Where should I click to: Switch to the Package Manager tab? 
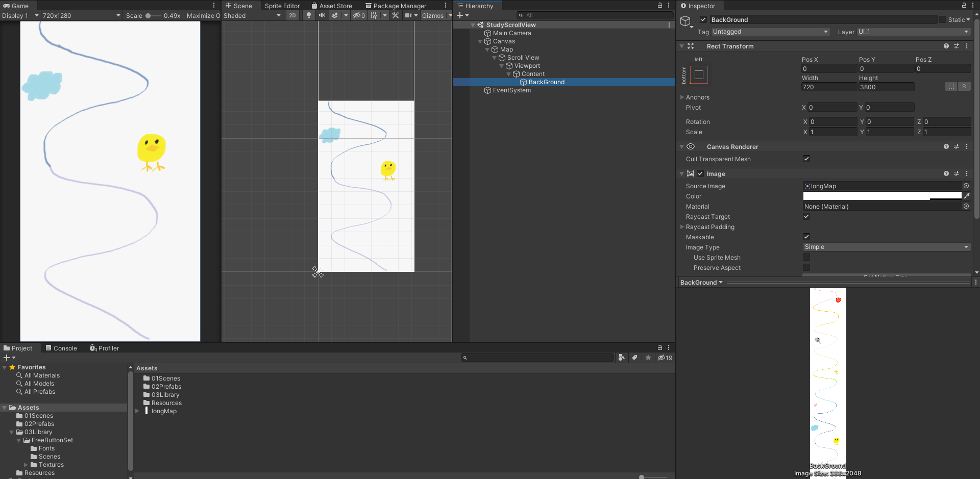pos(396,6)
